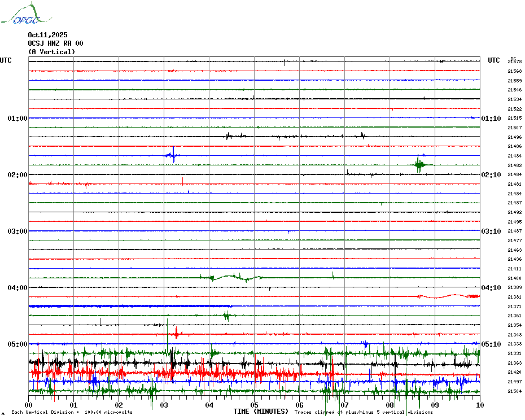Click the left UTC axis header

(x=6, y=60)
